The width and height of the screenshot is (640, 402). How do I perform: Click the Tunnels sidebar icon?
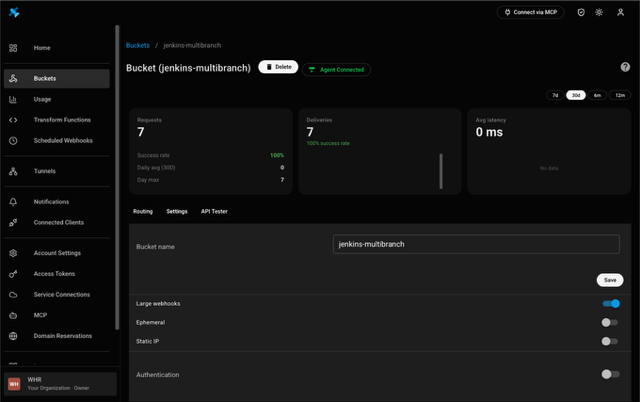pos(13,171)
